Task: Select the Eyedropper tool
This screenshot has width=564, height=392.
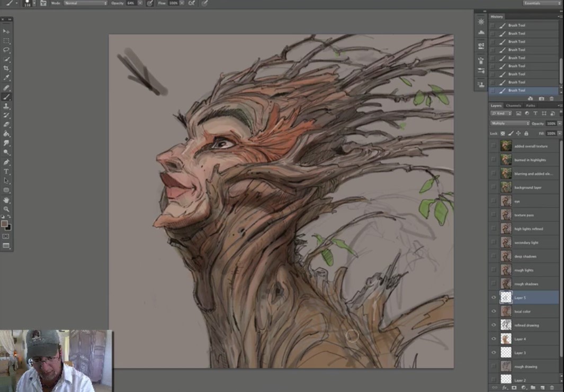Action: [x=6, y=78]
